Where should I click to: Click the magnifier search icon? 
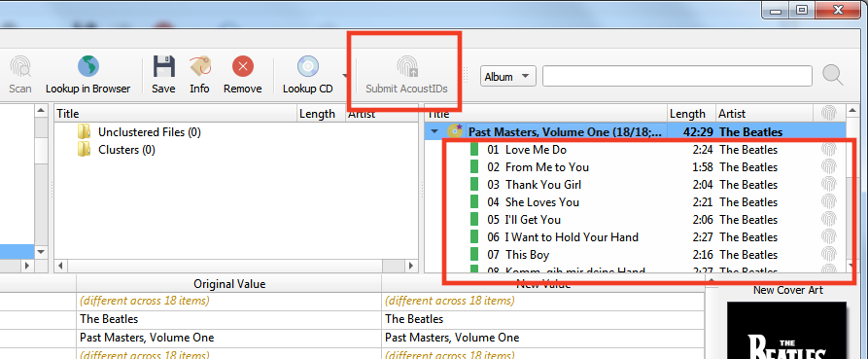(x=833, y=75)
